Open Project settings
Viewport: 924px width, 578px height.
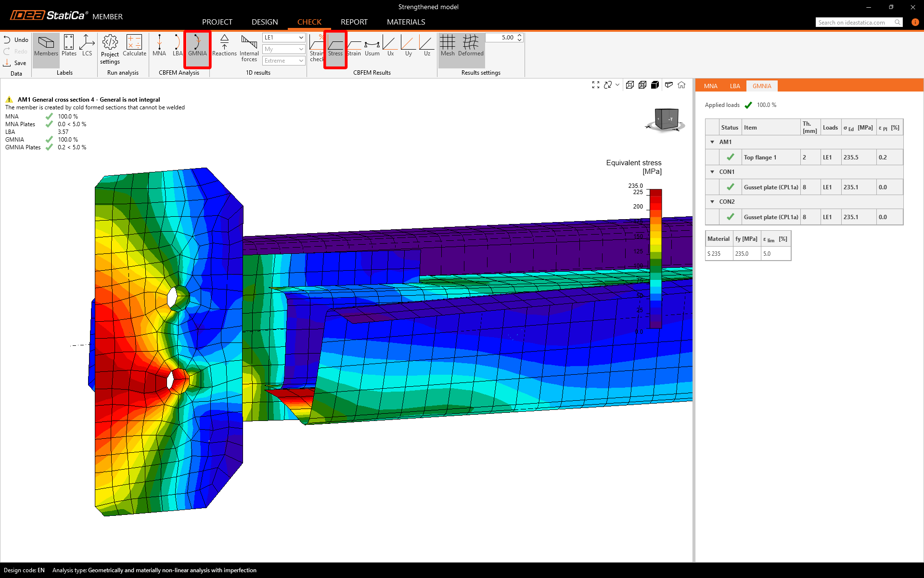pyautogui.click(x=110, y=49)
